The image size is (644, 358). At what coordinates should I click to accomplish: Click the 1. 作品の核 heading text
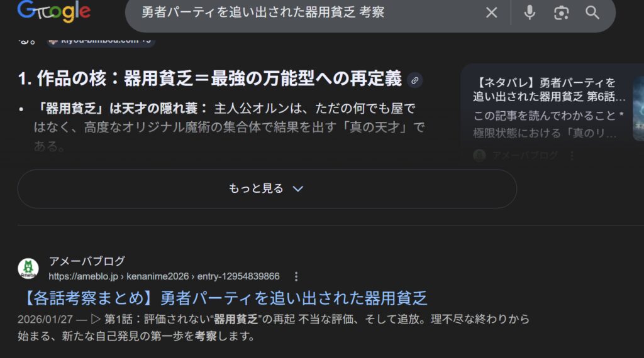pyautogui.click(x=210, y=79)
